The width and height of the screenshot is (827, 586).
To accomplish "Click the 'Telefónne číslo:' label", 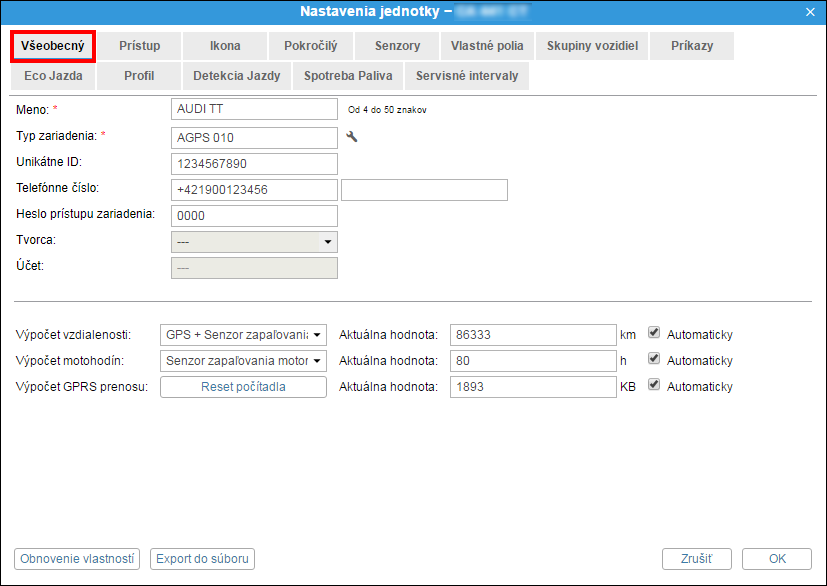I will [57, 188].
